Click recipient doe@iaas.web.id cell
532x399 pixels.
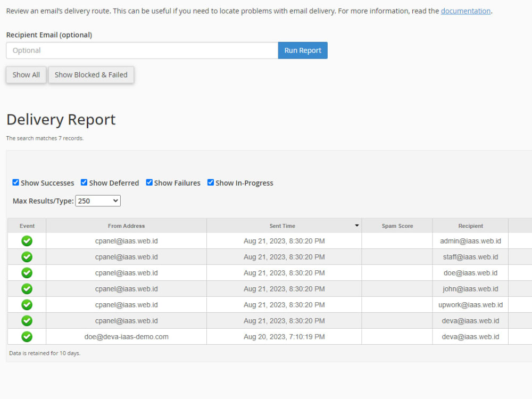[471, 273]
